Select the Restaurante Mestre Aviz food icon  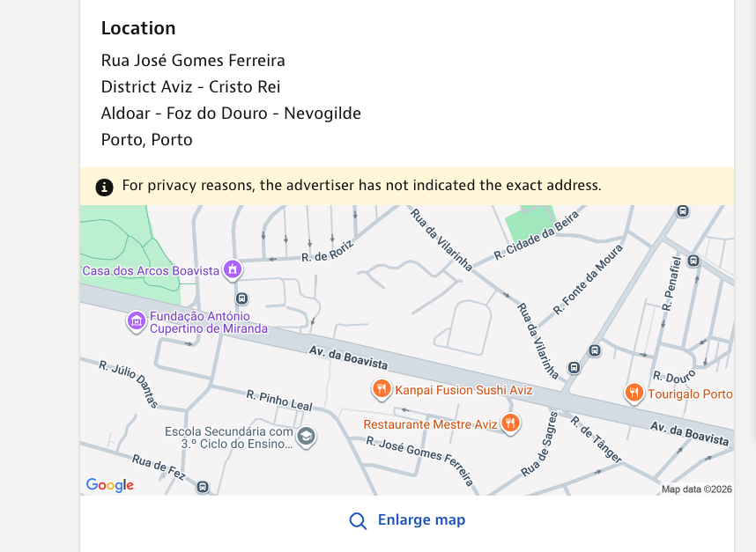(x=511, y=423)
